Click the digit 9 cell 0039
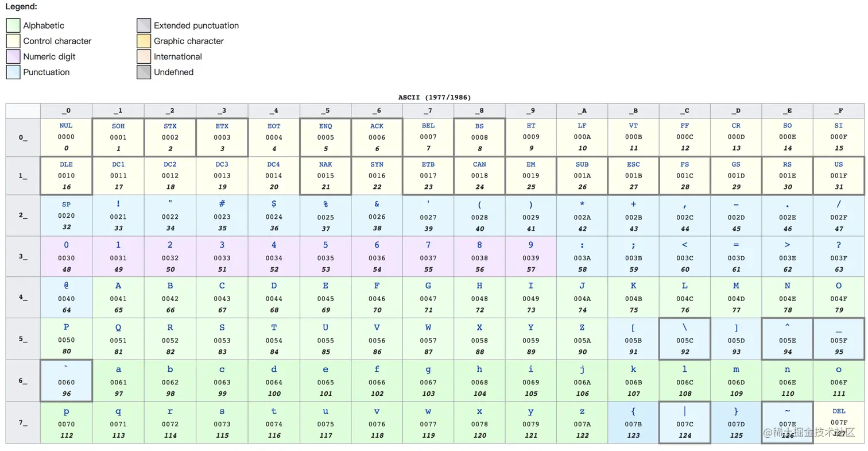 (531, 256)
